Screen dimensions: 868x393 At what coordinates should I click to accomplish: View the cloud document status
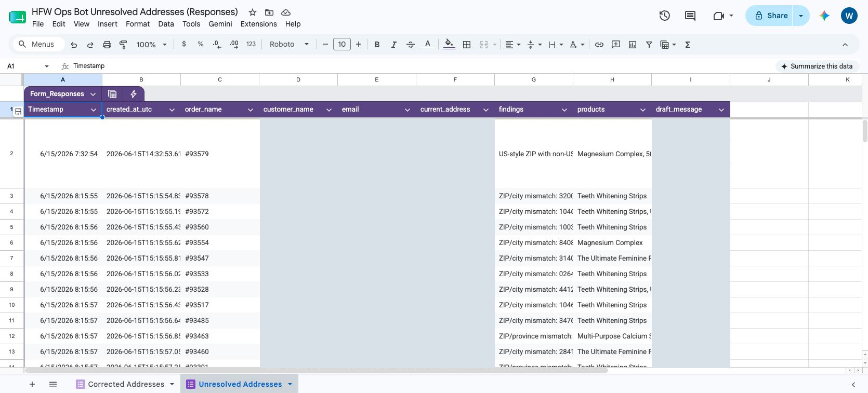[286, 12]
